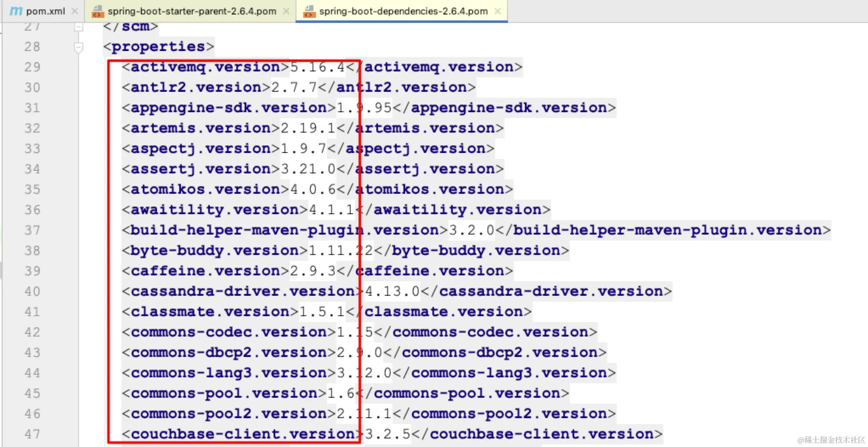The height and width of the screenshot is (447, 868).
Task: Click the commons-pool2.version closing tag
Action: click(504, 414)
